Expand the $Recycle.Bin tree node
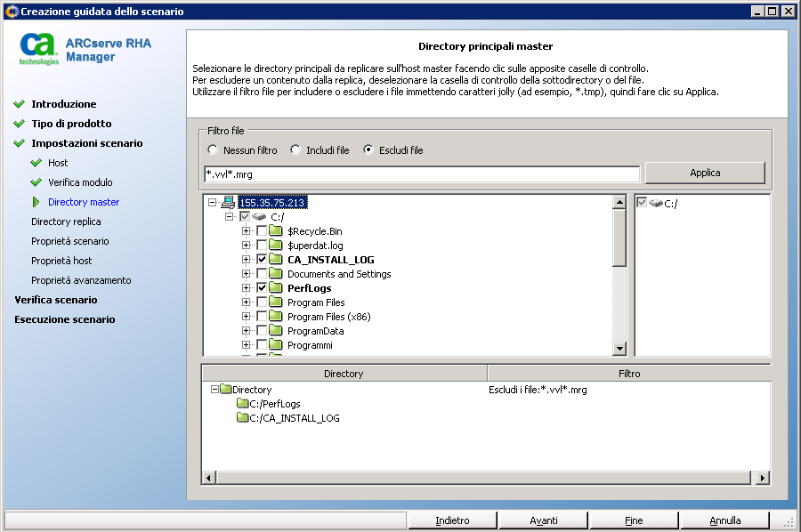Screen dimensions: 801x532 coord(247,231)
